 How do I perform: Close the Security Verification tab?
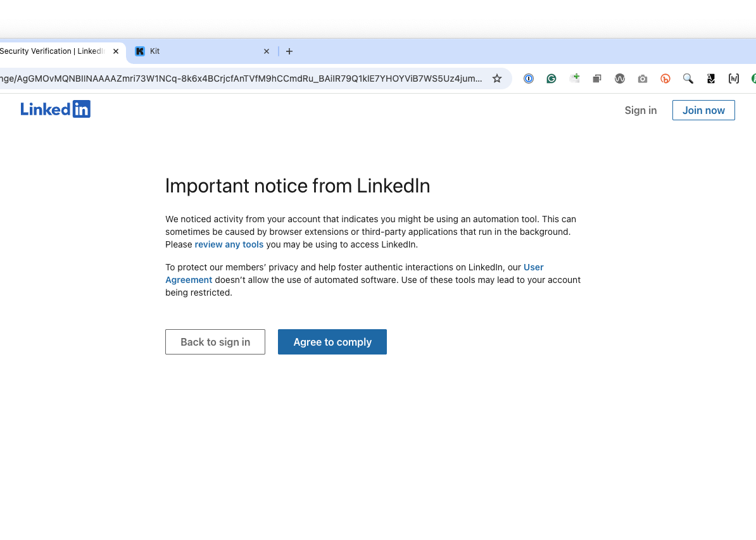pos(116,51)
